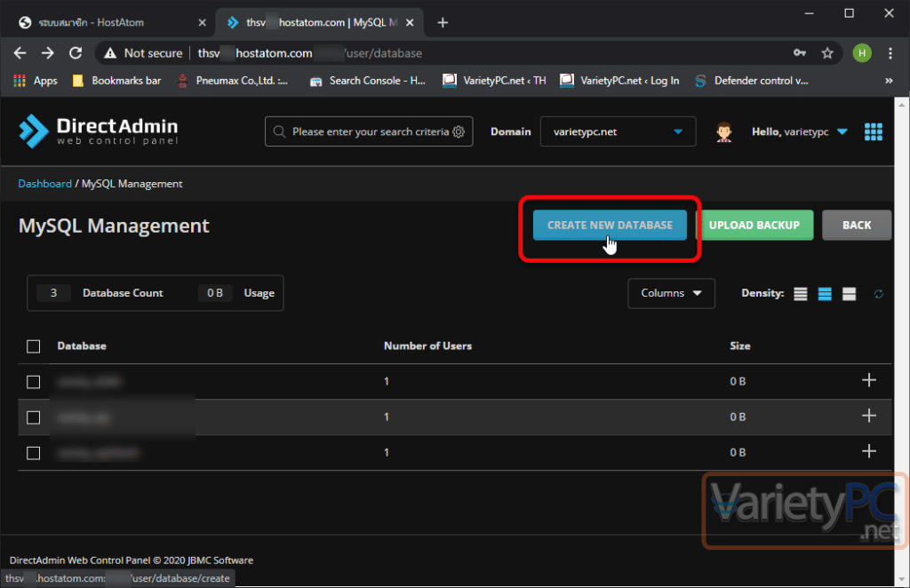Open the Domain varietypc.net dropdown

pos(618,131)
